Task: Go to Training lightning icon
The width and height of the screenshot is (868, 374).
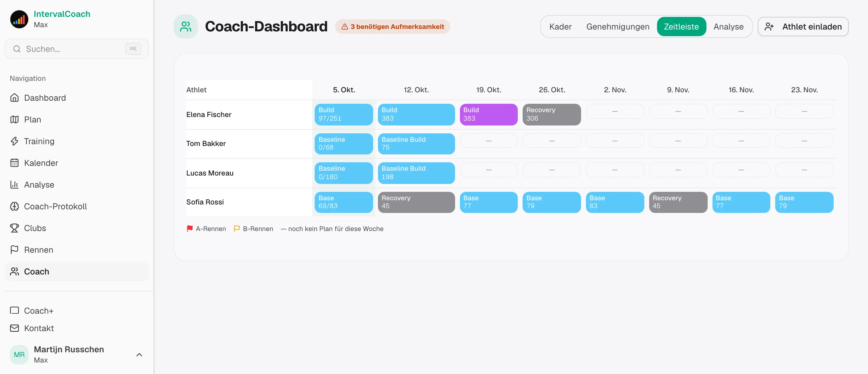Action: tap(14, 141)
